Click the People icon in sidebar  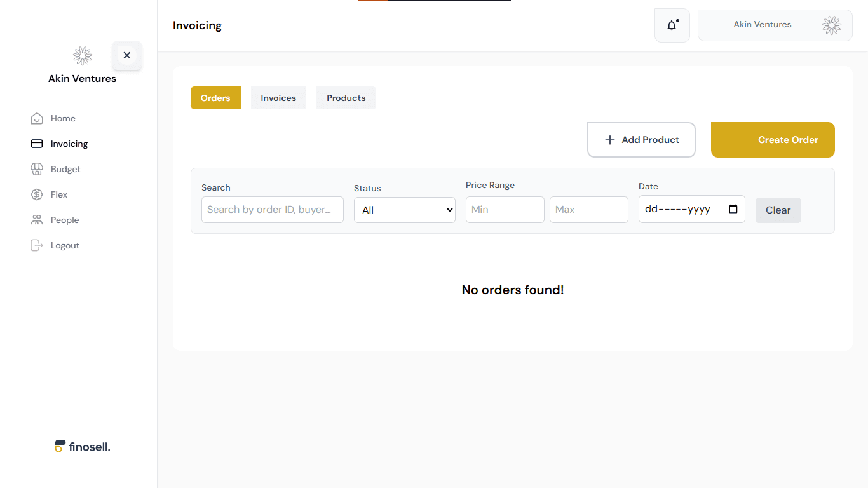click(x=37, y=220)
